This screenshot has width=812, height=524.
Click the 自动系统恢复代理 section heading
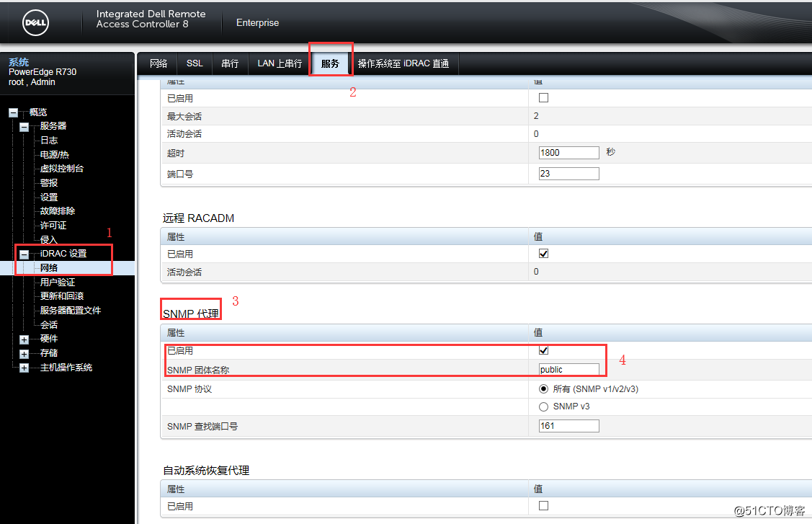click(x=206, y=471)
